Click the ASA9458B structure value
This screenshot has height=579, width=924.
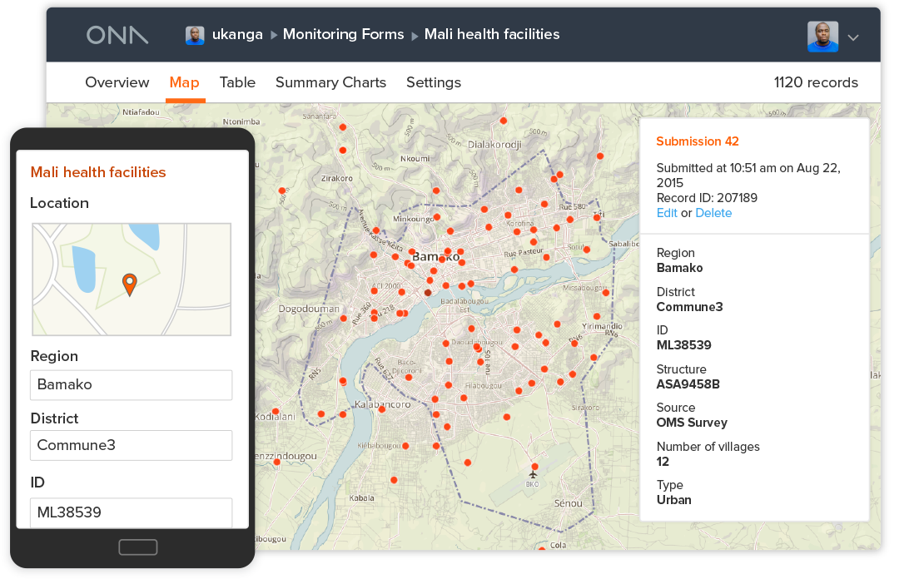click(x=688, y=384)
